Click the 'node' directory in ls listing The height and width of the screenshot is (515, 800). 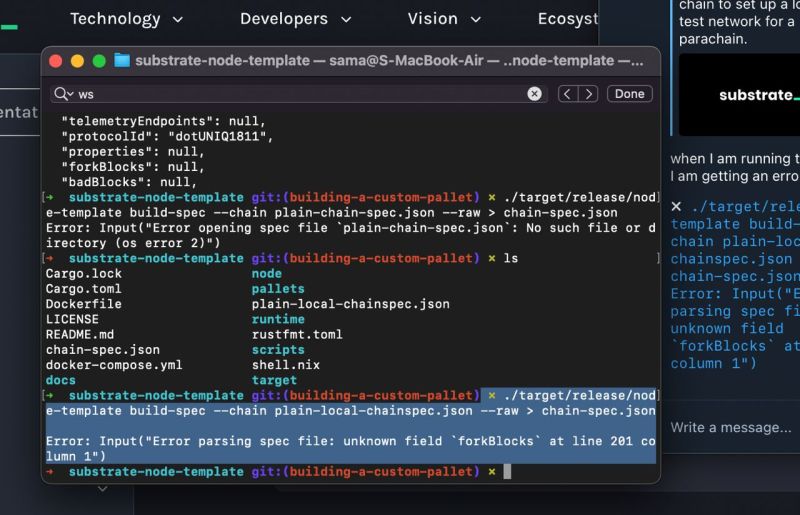[x=266, y=274]
